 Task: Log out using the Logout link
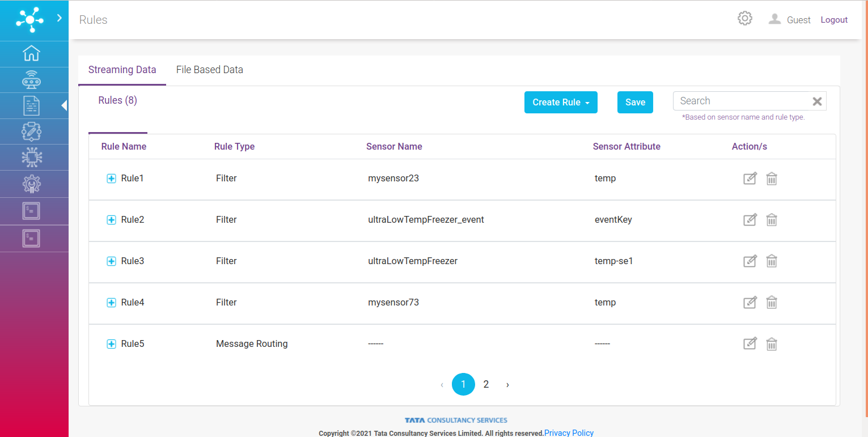click(834, 20)
